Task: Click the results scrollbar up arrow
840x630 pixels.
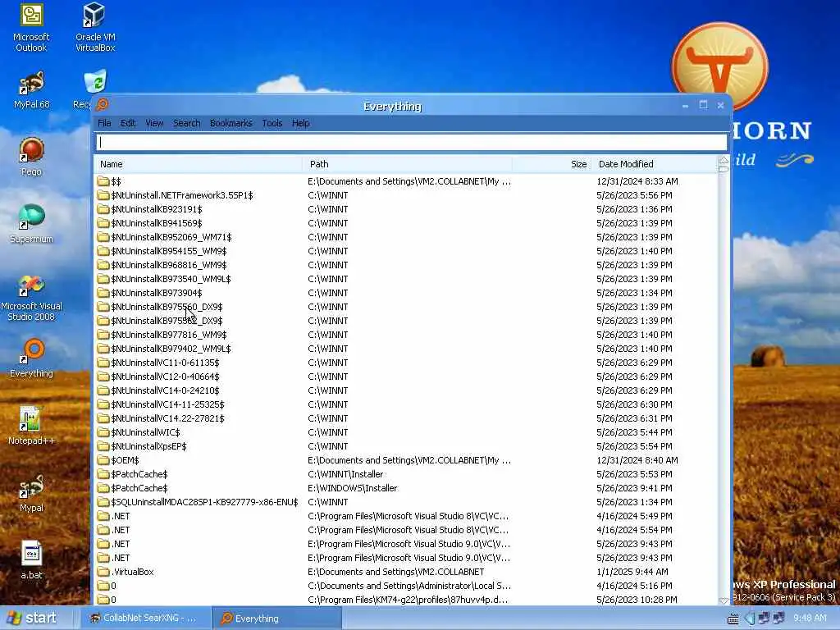Action: click(724, 160)
